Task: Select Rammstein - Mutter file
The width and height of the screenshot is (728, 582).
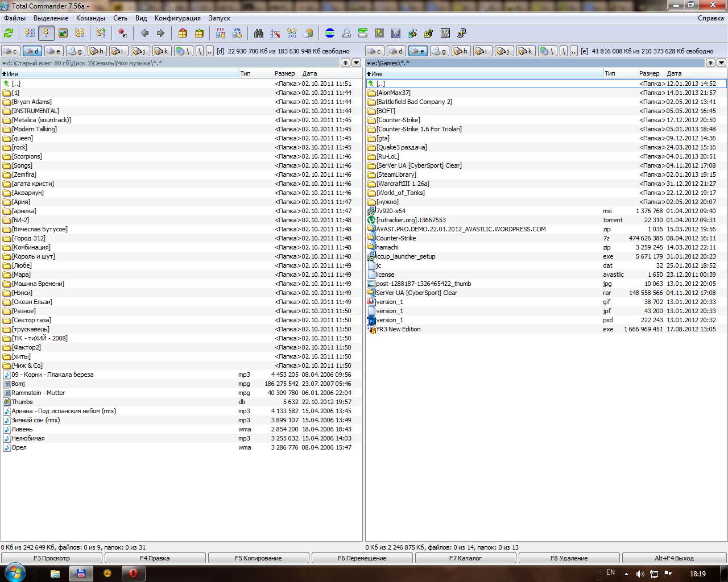Action: (x=181, y=393)
